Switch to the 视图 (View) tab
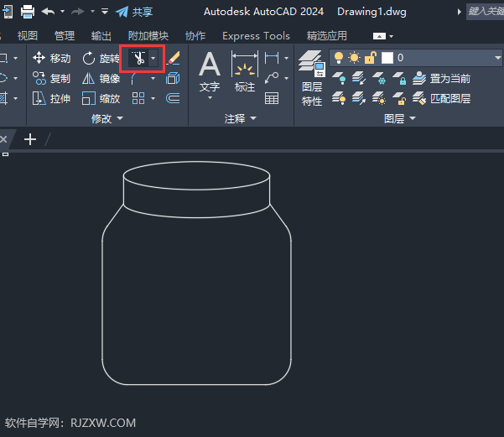 point(28,36)
